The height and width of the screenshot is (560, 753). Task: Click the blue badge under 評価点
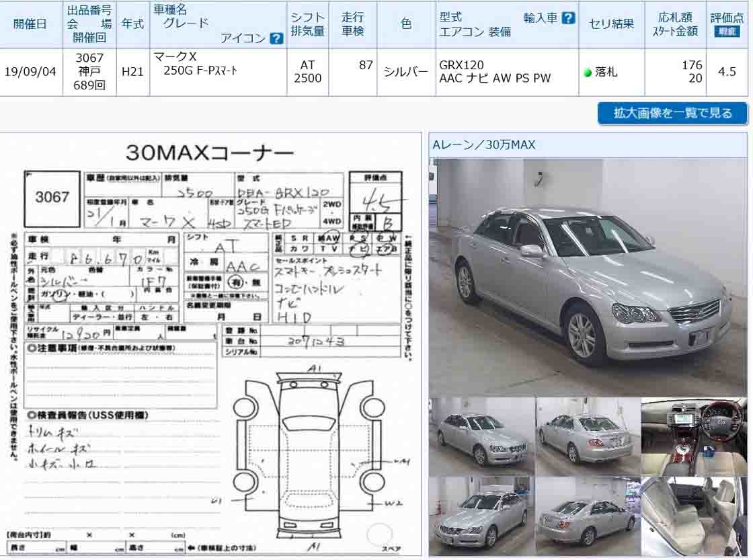click(x=727, y=32)
